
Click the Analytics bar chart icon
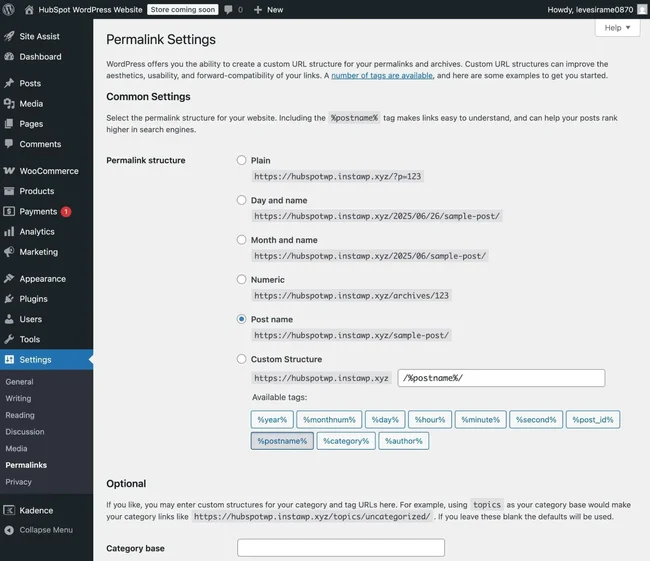click(x=9, y=231)
